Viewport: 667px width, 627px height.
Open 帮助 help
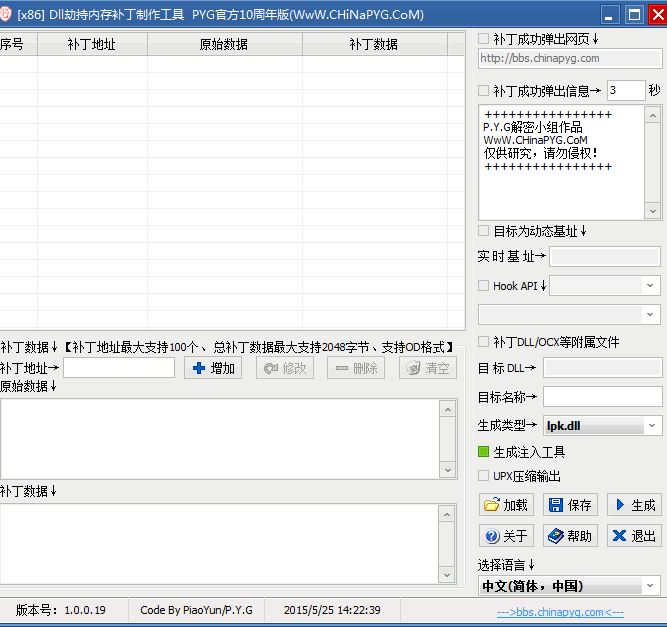tap(570, 536)
